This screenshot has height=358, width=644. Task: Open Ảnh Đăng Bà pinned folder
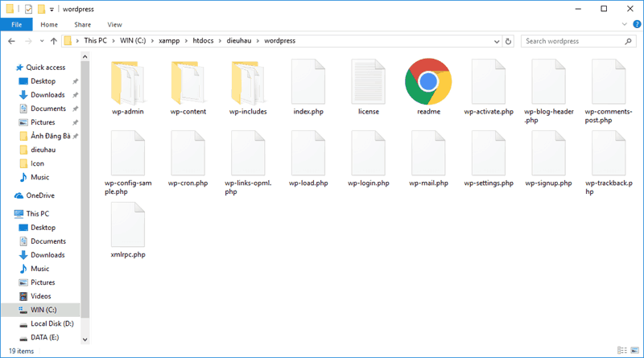(50, 136)
